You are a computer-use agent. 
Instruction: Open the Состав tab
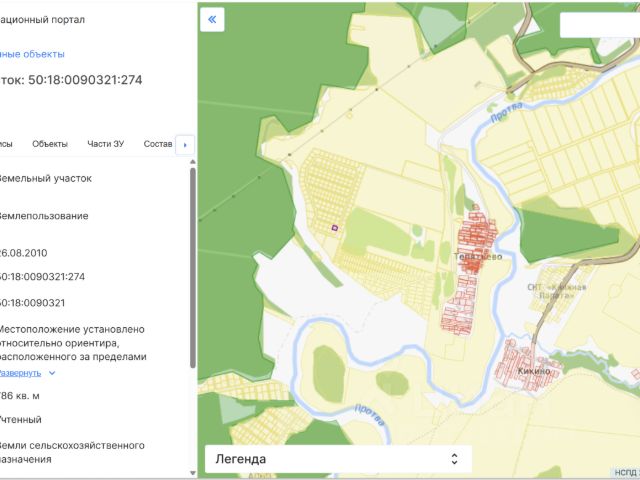pos(158,144)
